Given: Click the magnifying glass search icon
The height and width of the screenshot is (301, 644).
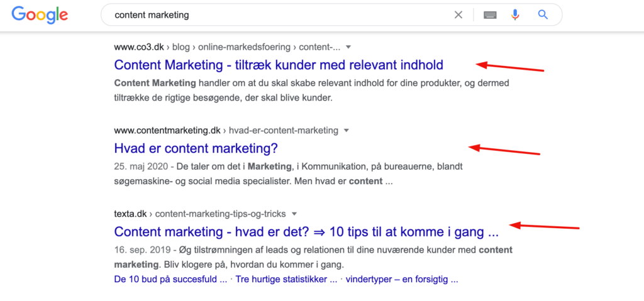Looking at the screenshot, I should click(543, 15).
